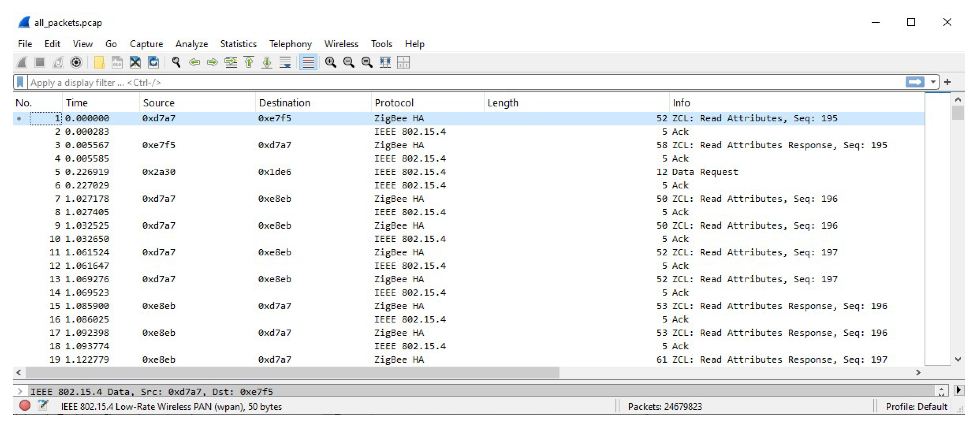Restart the current capture
The image size is (980, 426).
click(x=58, y=62)
